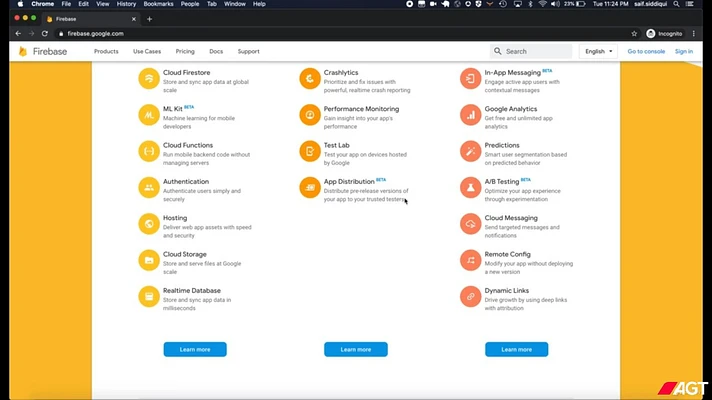Image resolution: width=712 pixels, height=400 pixels.
Task: Click Learn more under the Realtime Database column
Action: (195, 349)
